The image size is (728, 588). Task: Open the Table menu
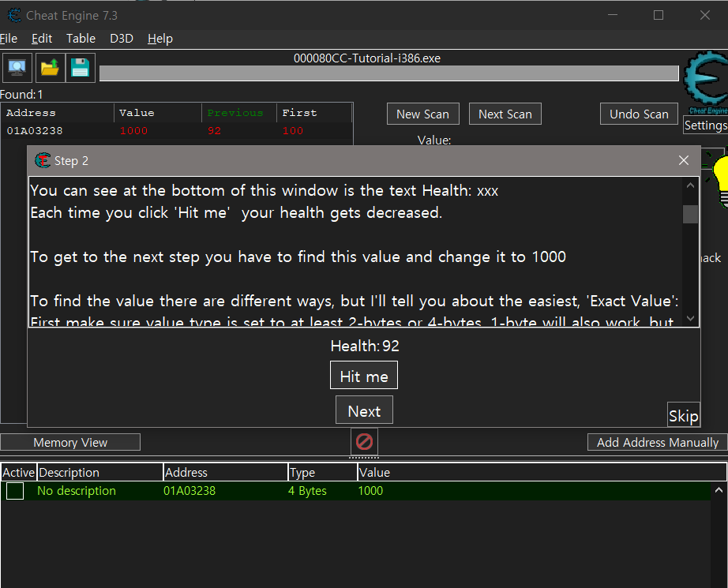pos(81,39)
